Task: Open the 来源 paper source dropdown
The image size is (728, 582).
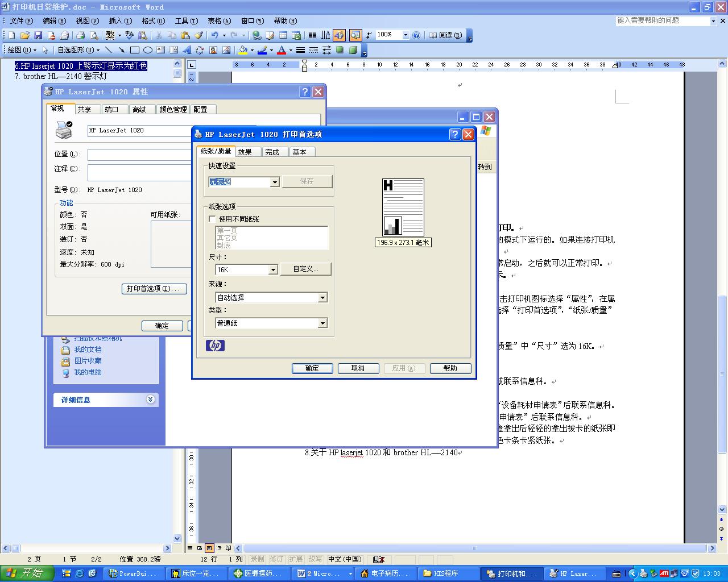Action: (x=322, y=297)
